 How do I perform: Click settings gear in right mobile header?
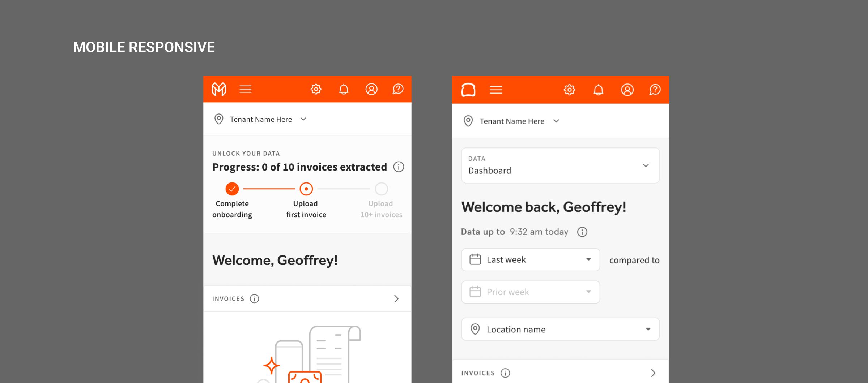tap(569, 90)
